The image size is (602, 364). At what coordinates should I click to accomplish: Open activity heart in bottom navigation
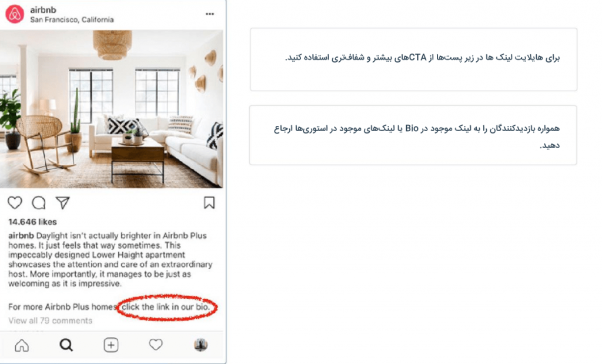pyautogui.click(x=155, y=345)
